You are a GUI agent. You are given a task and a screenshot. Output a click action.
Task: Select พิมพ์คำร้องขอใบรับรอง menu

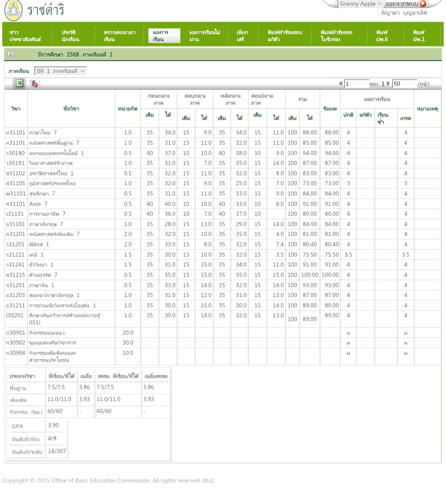point(336,36)
